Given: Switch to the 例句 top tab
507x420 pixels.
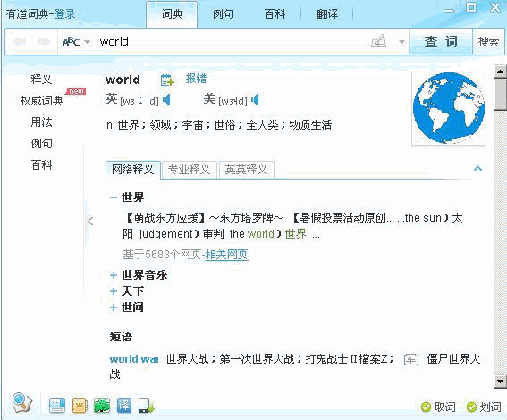Looking at the screenshot, I should click(224, 14).
